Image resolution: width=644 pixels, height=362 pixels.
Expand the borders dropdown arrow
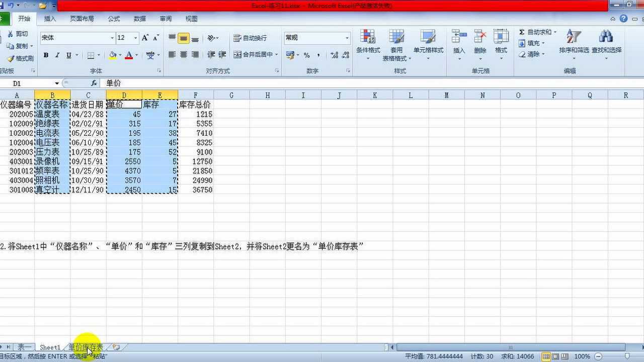click(99, 55)
